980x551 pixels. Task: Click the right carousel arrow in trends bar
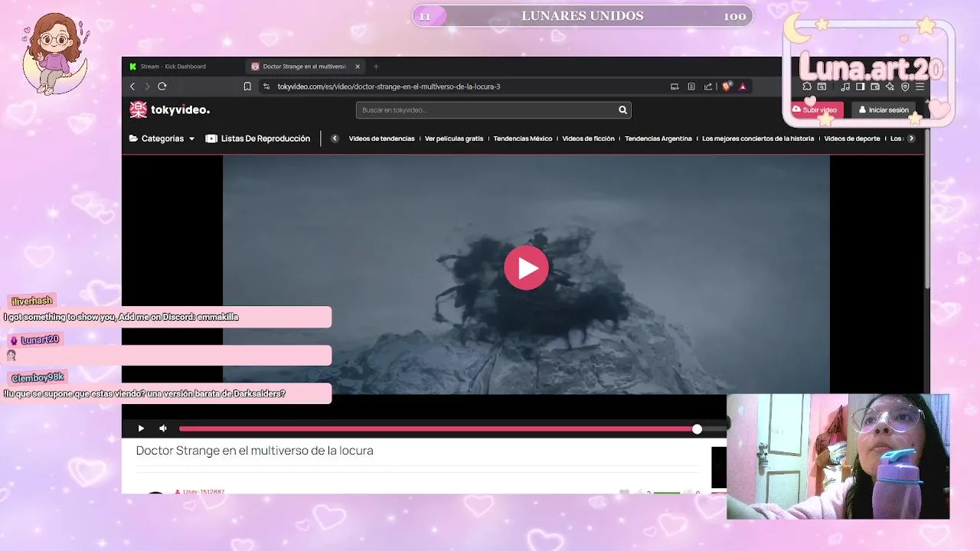tap(911, 139)
